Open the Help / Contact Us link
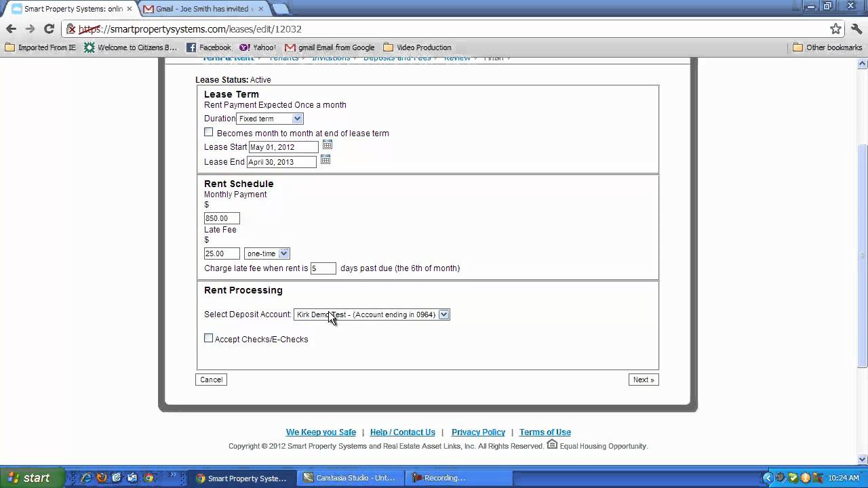This screenshot has height=488, width=868. pyautogui.click(x=403, y=432)
